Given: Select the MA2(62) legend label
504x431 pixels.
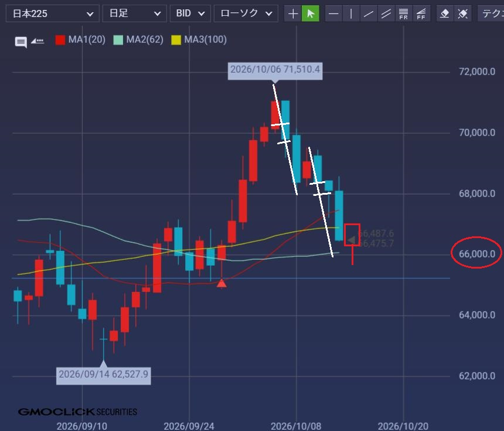Looking at the screenshot, I should pyautogui.click(x=145, y=39).
